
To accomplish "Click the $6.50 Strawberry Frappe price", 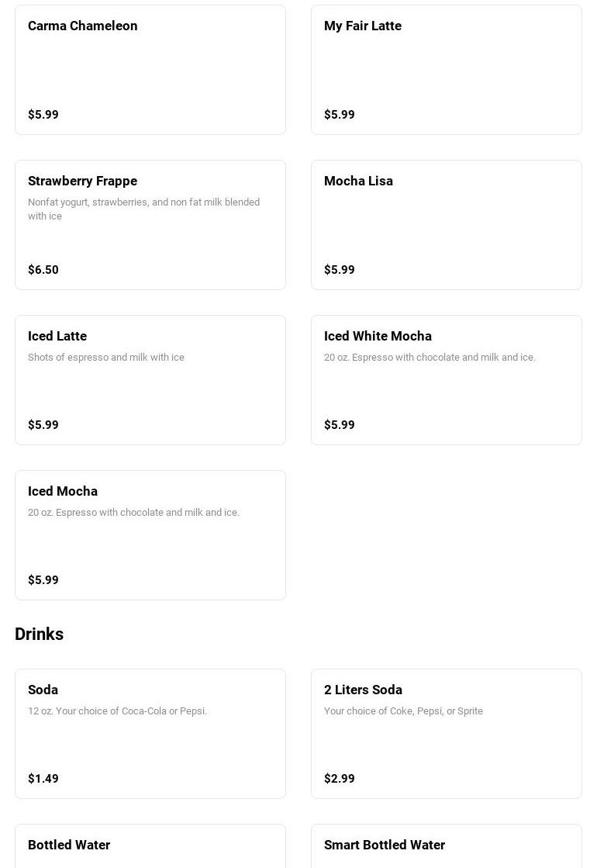I will click(x=43, y=270).
